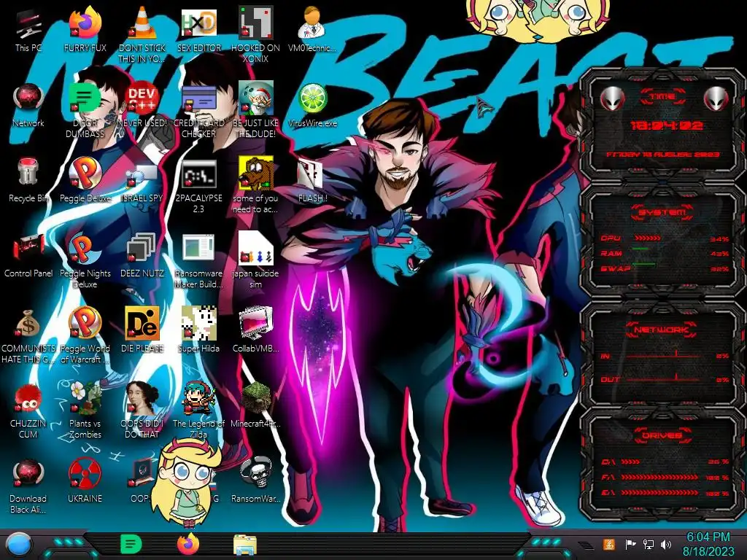Open the CollabVMB... monitor icon
747x560 pixels.
[256, 331]
